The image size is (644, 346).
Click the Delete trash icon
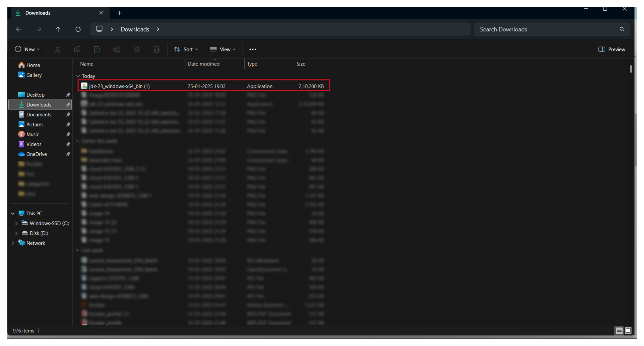[156, 49]
